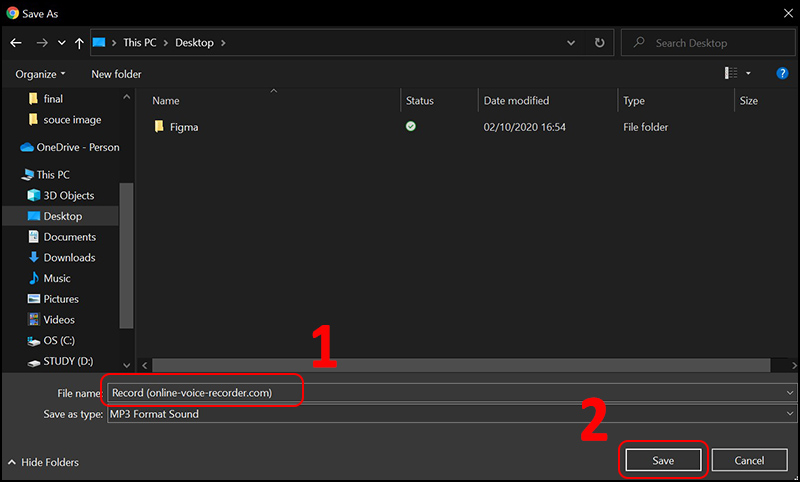The height and width of the screenshot is (482, 800).
Task: Sort by Status column header
Action: pos(419,101)
